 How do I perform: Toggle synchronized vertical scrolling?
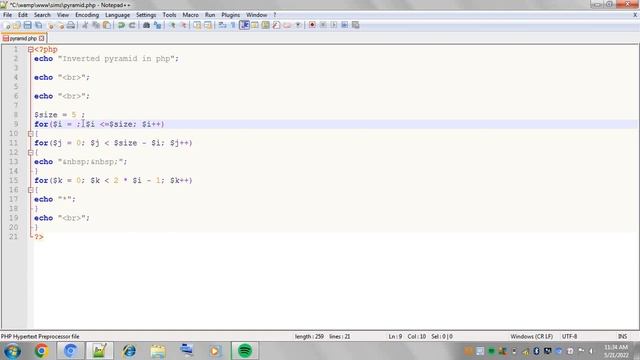197,25
